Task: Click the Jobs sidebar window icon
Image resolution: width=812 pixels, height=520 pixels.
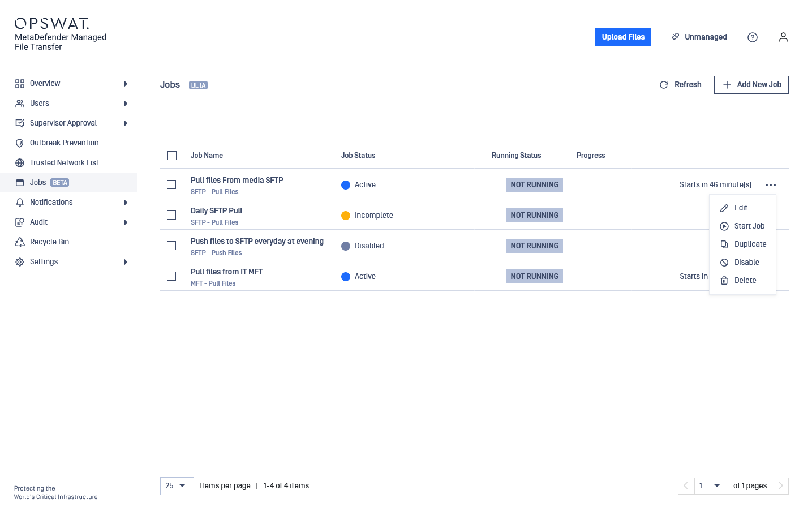Action: tap(20, 183)
